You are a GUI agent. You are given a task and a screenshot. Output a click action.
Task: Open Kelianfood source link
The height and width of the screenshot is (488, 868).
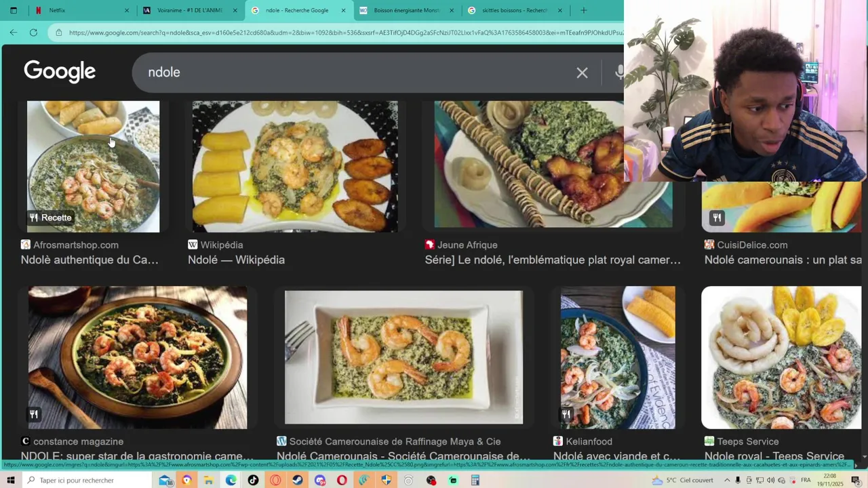point(589,441)
